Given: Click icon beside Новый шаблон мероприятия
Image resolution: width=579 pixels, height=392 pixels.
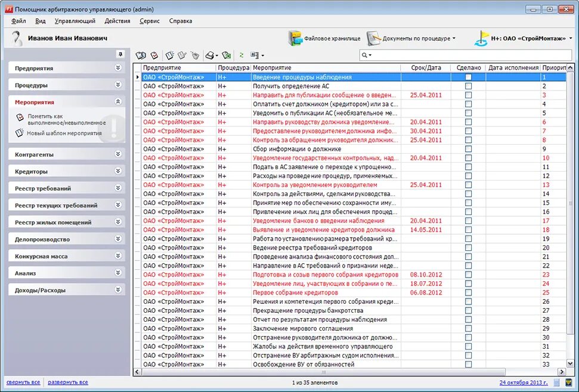Looking at the screenshot, I should (20, 133).
